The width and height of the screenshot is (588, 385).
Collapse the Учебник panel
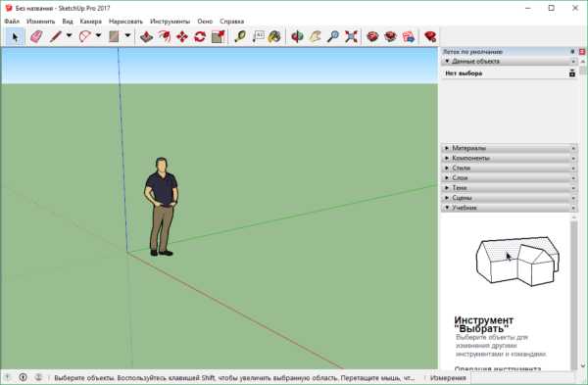click(x=510, y=208)
